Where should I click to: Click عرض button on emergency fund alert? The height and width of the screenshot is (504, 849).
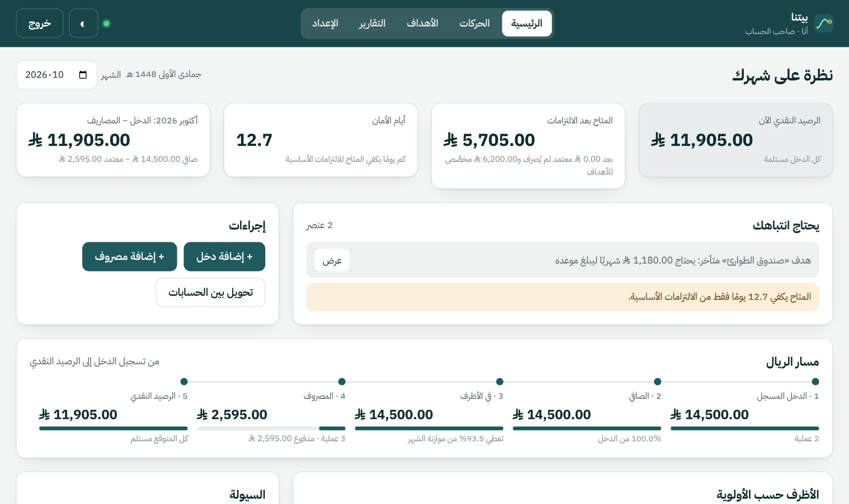tap(332, 260)
